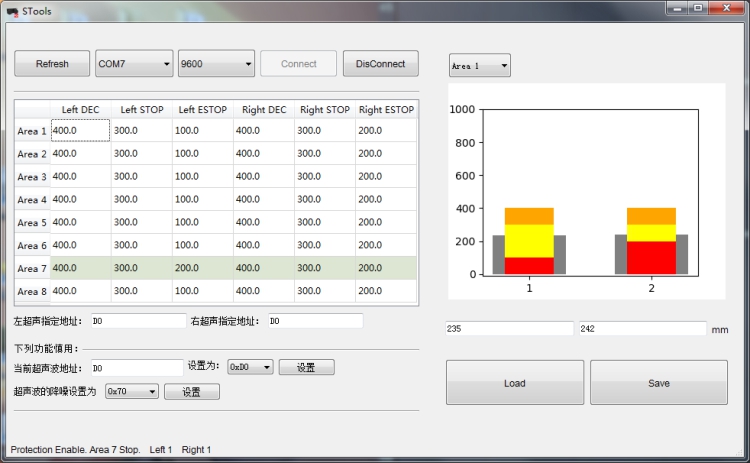Screen dimensions: 750x463
Task: Select the Area 6 row header
Action: click(32, 245)
